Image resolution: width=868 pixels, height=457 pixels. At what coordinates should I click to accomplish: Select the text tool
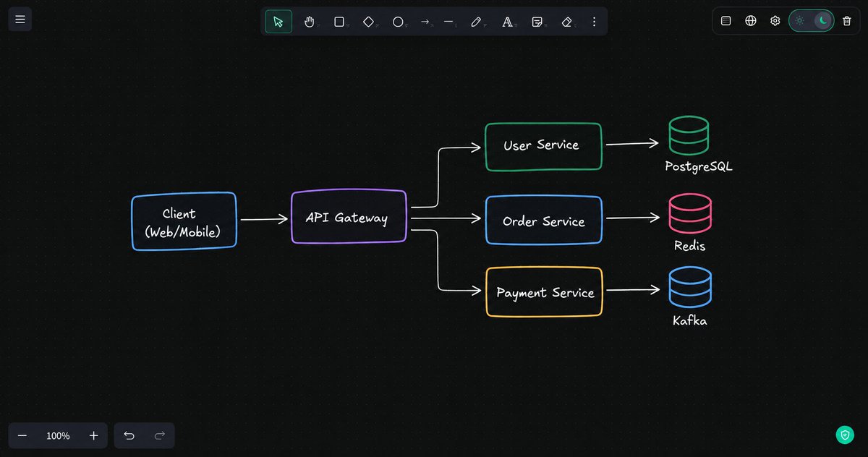click(507, 22)
